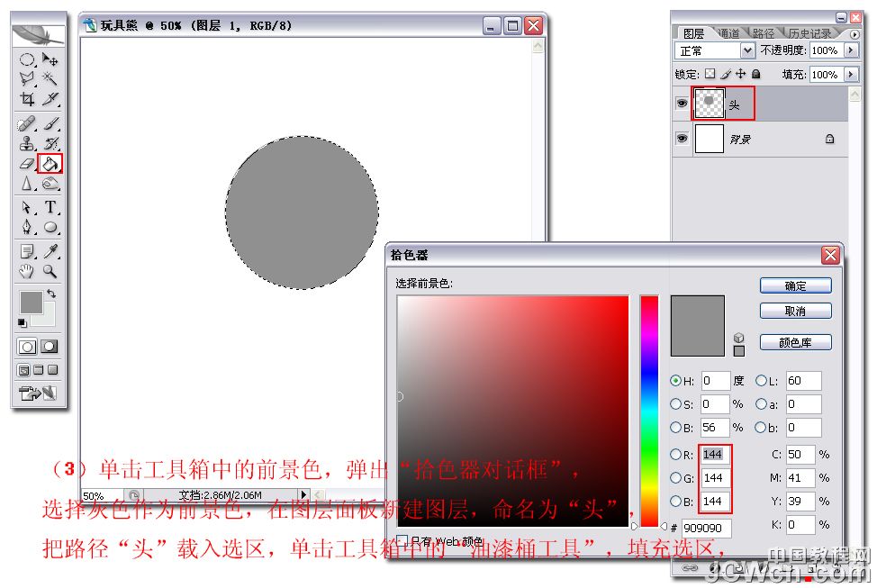This screenshot has width=877, height=588.
Task: Select the Sharpen triangle tool
Action: [x=26, y=184]
